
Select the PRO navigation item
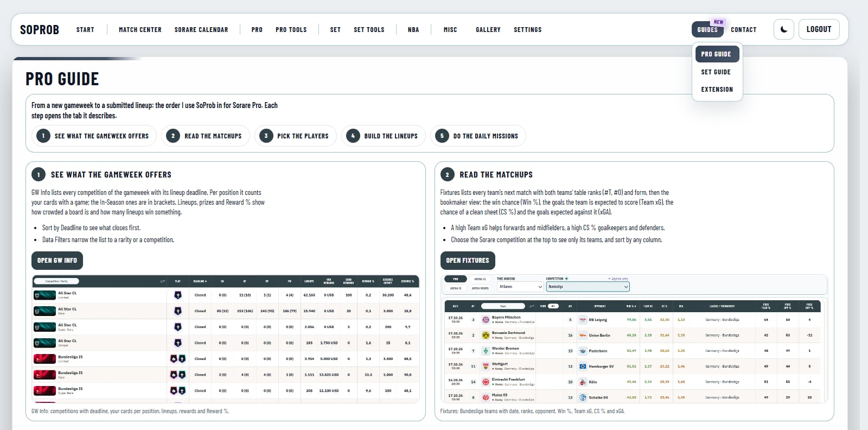pyautogui.click(x=257, y=29)
